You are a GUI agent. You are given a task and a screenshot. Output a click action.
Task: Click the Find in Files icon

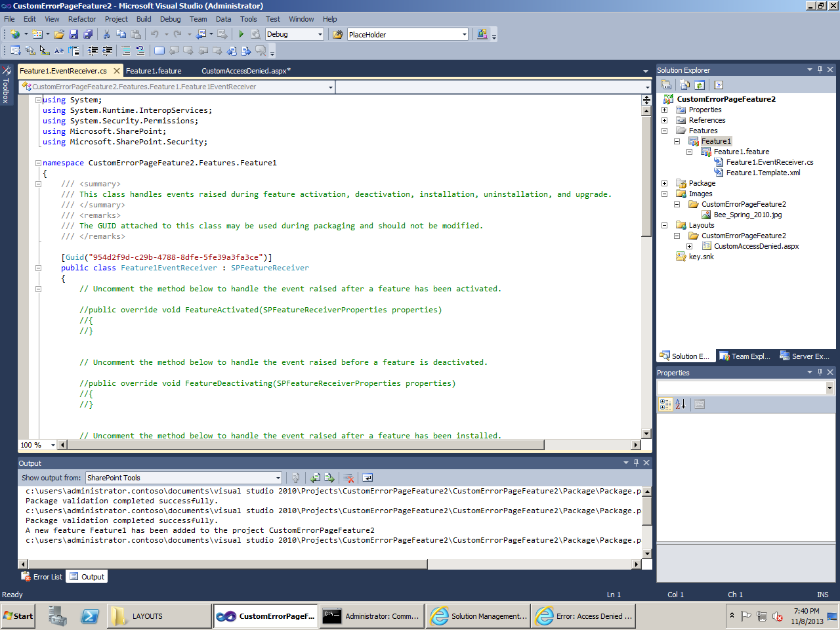coord(338,34)
